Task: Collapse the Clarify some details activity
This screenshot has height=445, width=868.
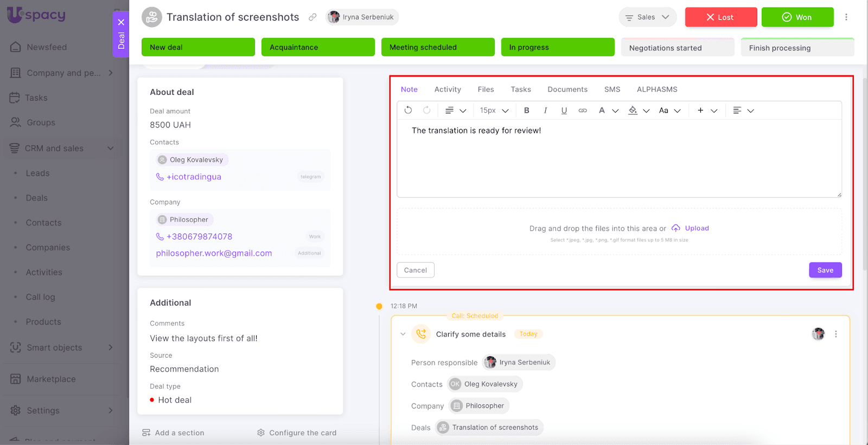Action: [x=403, y=334]
